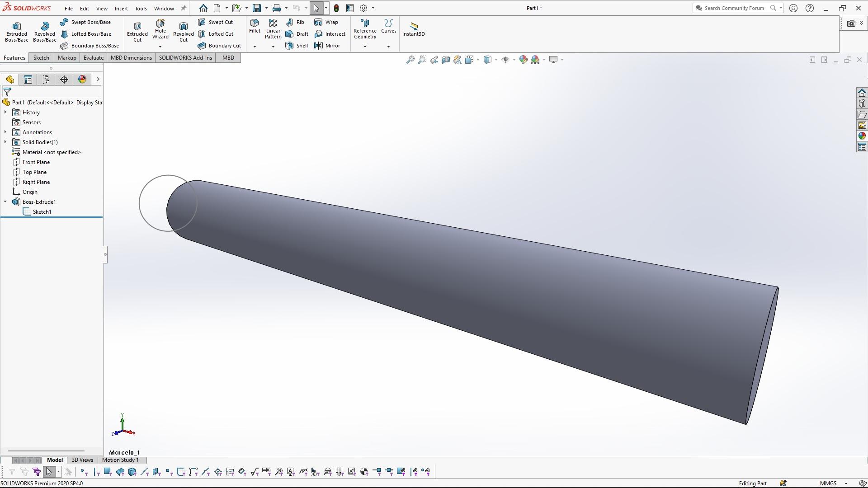Select Material <not specified> entry
Image resolution: width=868 pixels, height=488 pixels.
47,152
